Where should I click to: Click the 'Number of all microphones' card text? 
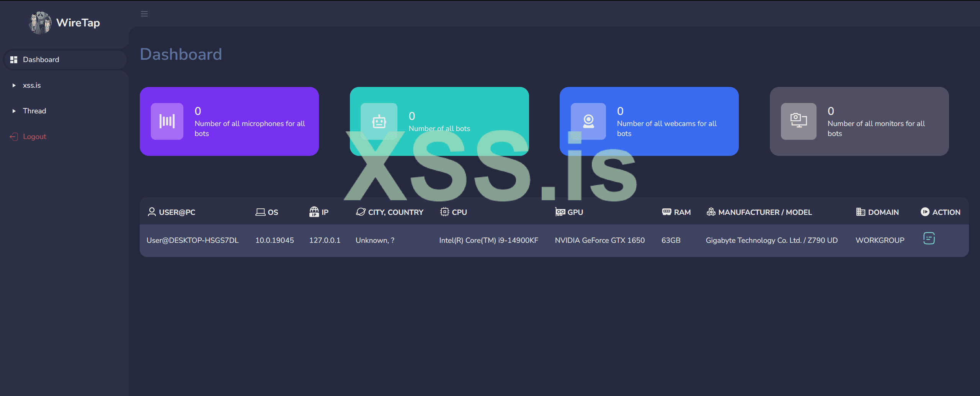point(250,129)
